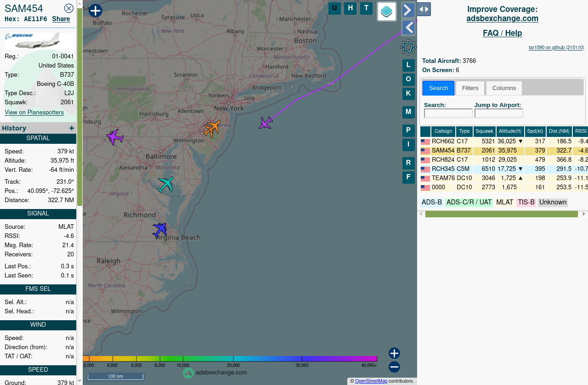588x385 pixels.
Task: Click the info panel scroll down arrow
Action: coord(79,381)
